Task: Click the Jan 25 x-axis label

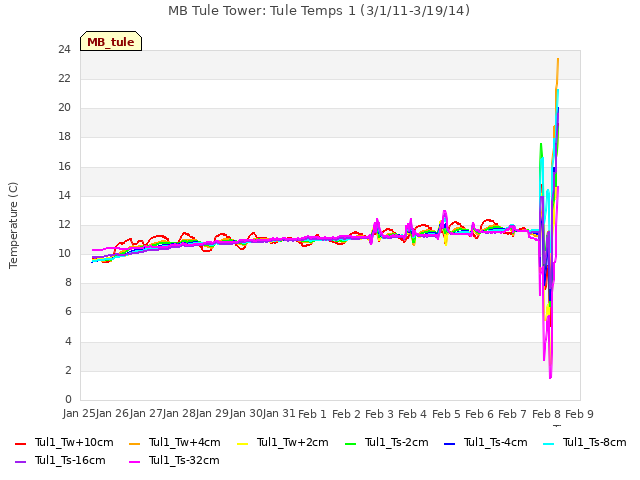Action: pyautogui.click(x=79, y=413)
